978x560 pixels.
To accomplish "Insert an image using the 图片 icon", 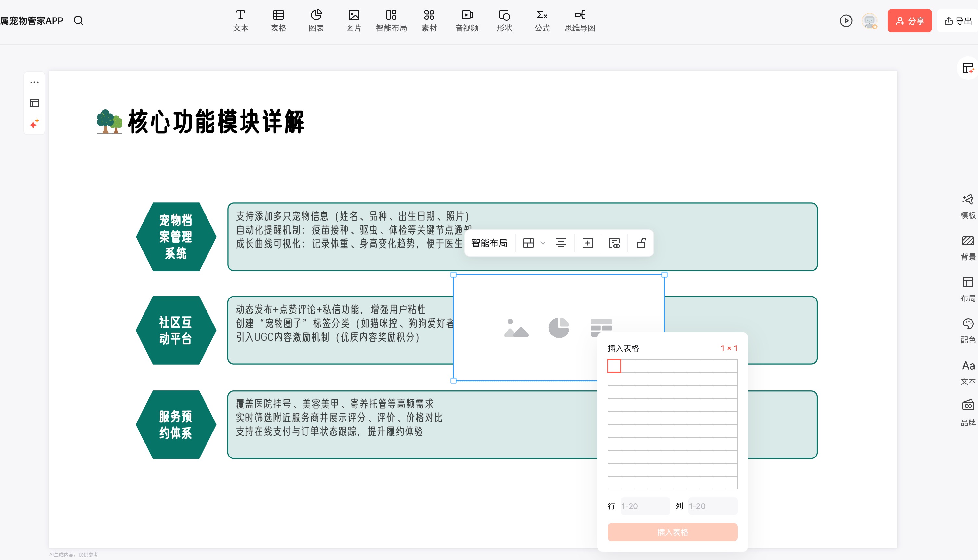I will point(354,20).
